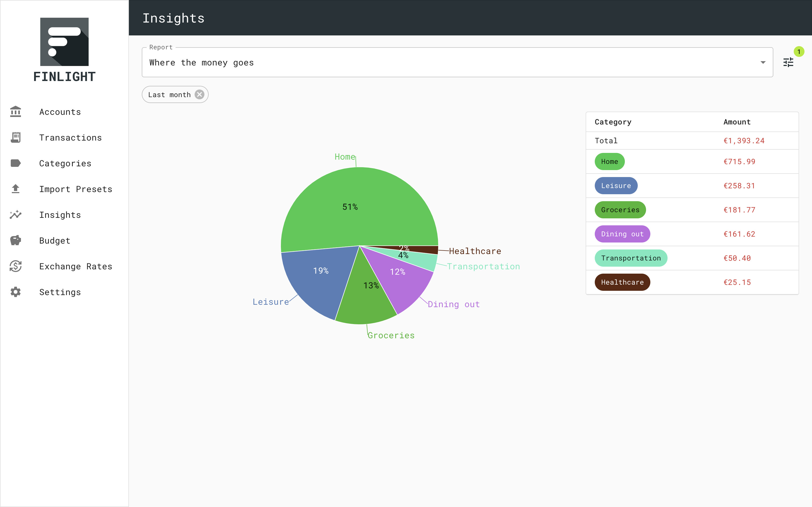Click the Exchange Rates currency icon

15,266
